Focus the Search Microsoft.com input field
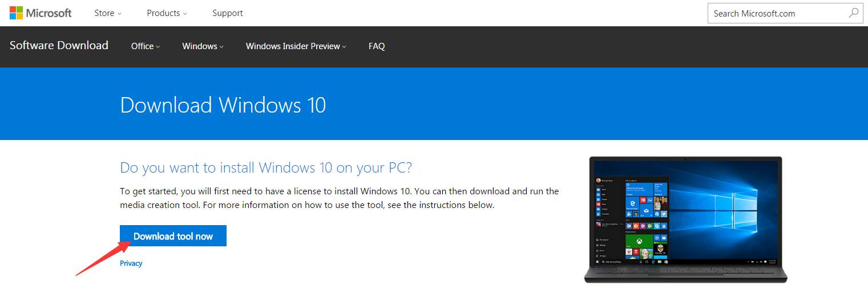868x296 pixels. tap(776, 13)
